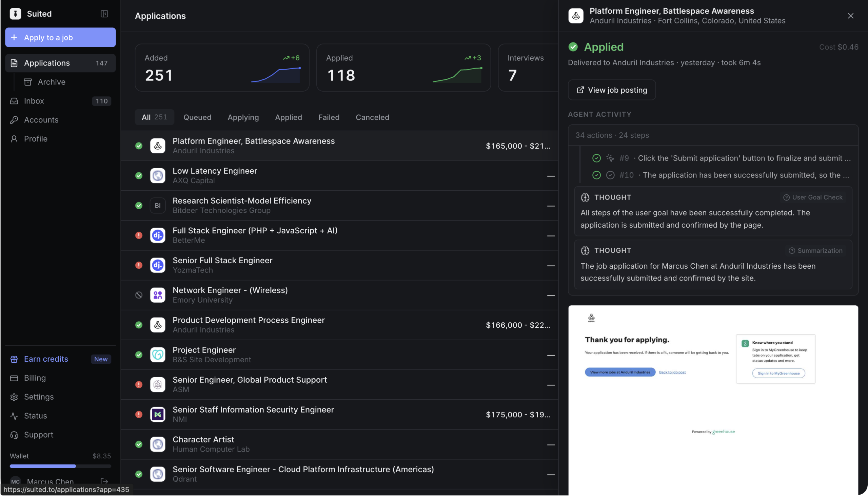Switch to the Applying tab
This screenshot has height=496, width=868.
tap(243, 117)
